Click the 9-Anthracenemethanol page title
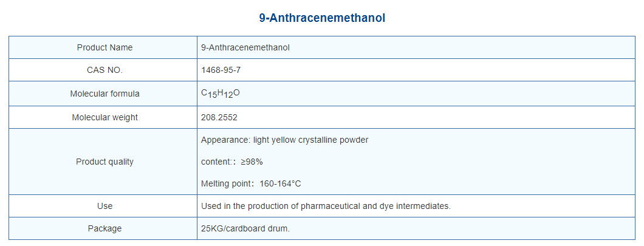The height and width of the screenshot is (246, 644). pos(322,18)
